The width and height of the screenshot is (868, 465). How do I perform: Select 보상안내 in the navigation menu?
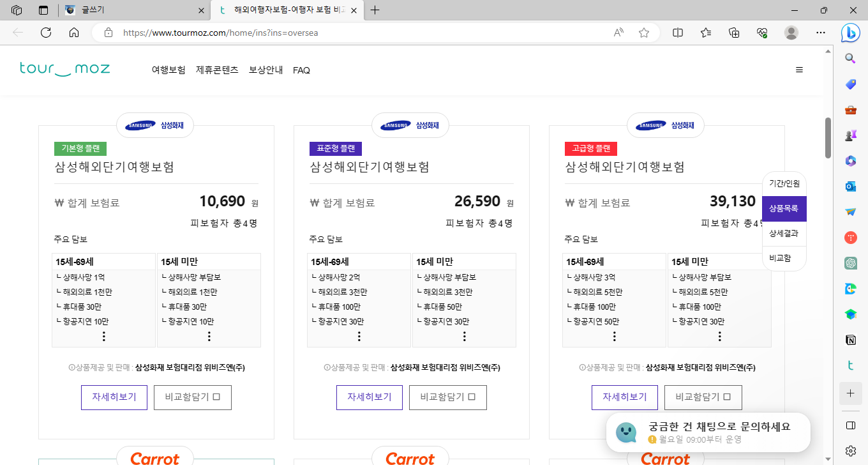point(266,70)
